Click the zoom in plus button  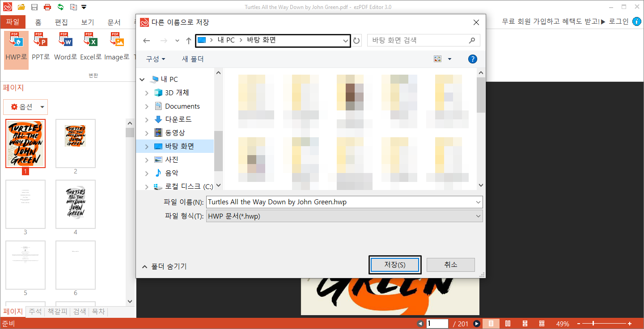coord(630,324)
